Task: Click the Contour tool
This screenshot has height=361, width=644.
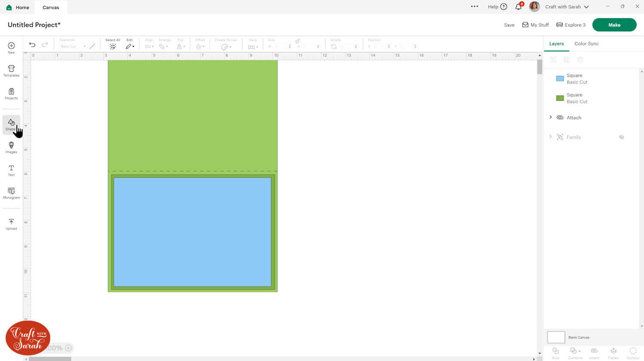Action: click(x=633, y=353)
